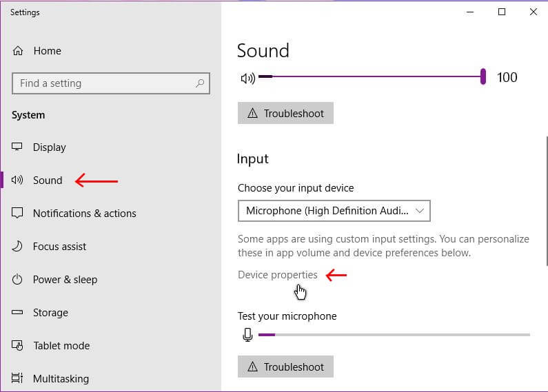Open the Device properties link
548x392 pixels.
tap(278, 275)
